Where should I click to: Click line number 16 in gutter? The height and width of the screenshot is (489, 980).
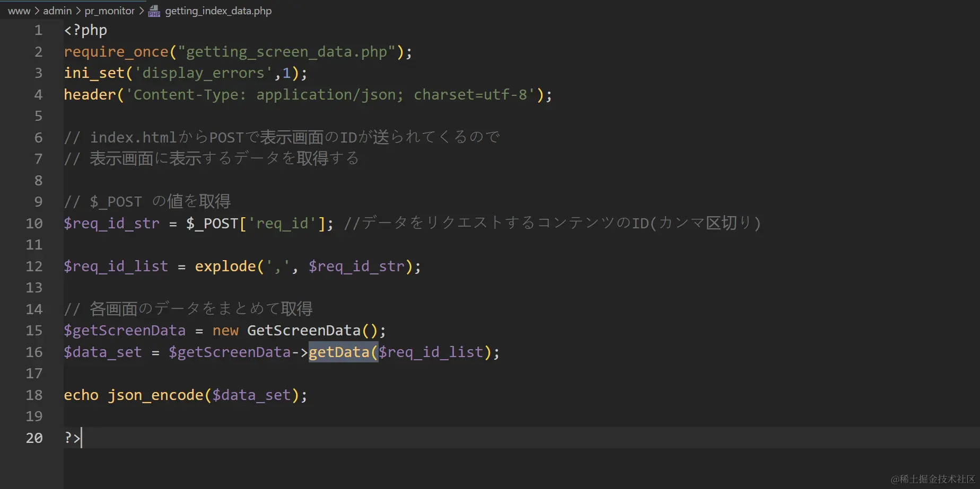click(x=34, y=352)
